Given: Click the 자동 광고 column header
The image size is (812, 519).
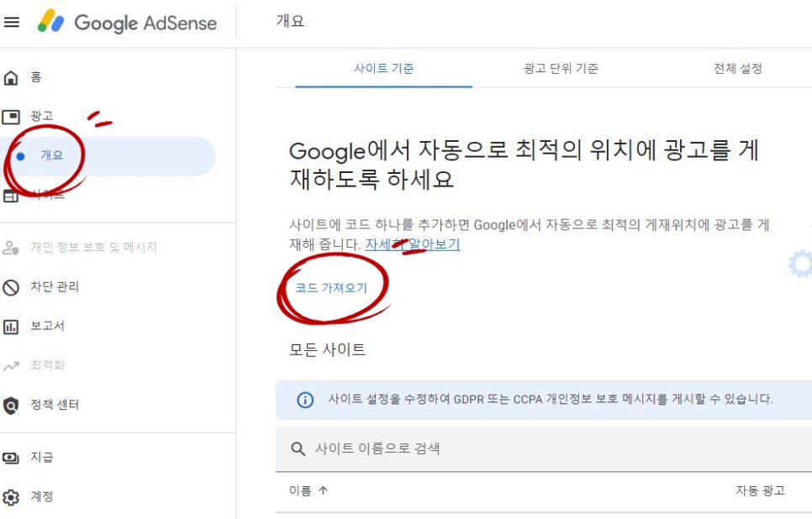Looking at the screenshot, I should (x=760, y=490).
